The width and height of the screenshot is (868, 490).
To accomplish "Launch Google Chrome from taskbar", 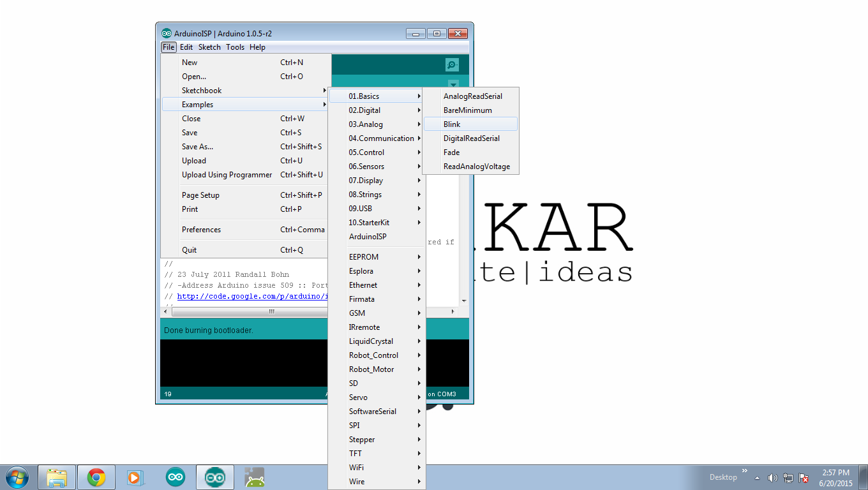I will click(x=96, y=477).
